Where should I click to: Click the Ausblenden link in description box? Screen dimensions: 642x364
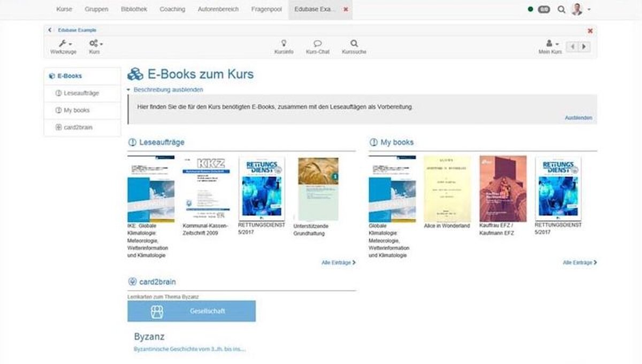click(578, 118)
